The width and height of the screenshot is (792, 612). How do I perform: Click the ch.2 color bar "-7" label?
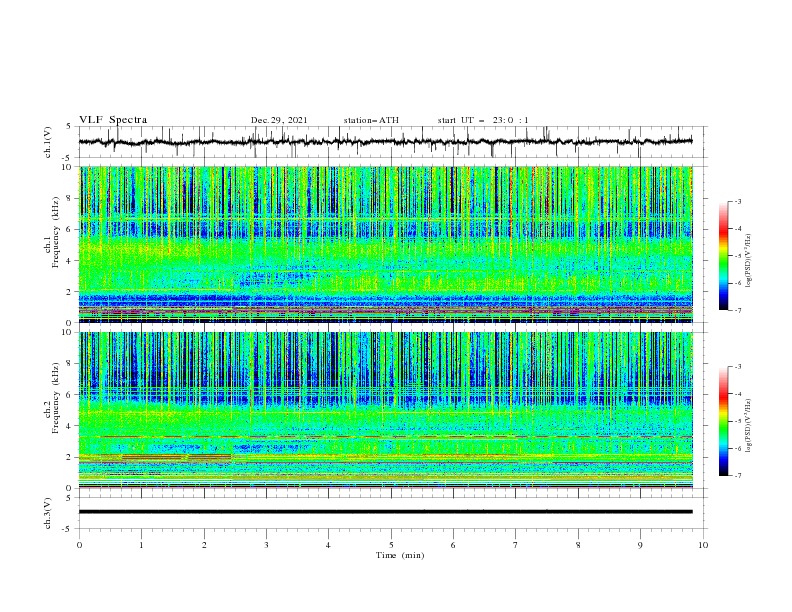[x=737, y=475]
